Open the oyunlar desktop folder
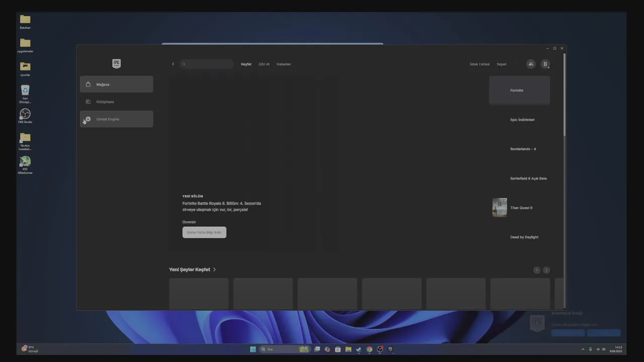 click(x=25, y=69)
